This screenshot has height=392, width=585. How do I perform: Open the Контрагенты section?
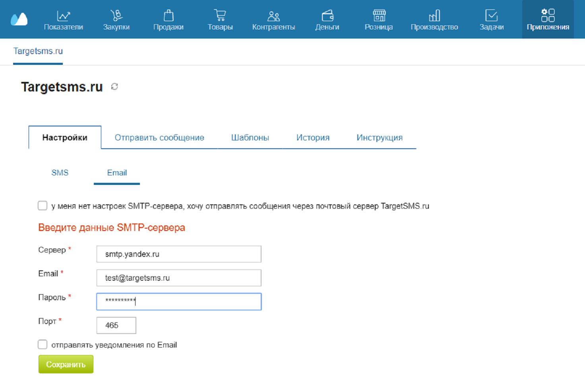pyautogui.click(x=273, y=20)
